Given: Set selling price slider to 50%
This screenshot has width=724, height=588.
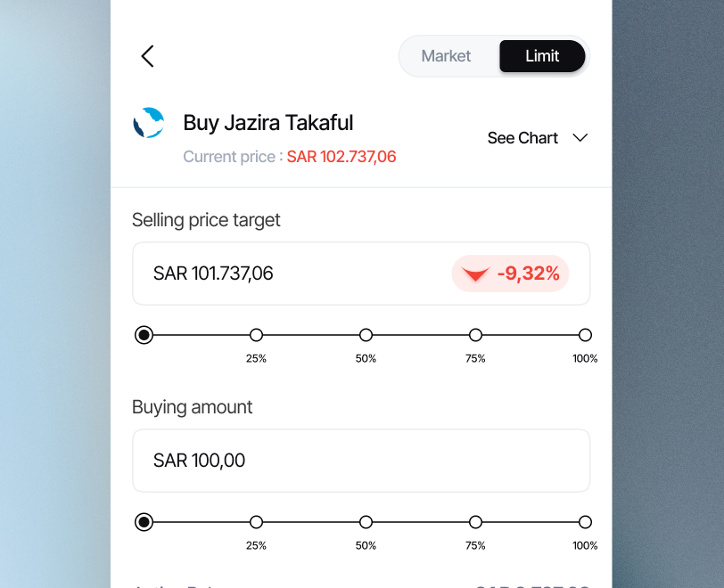Looking at the screenshot, I should (x=366, y=335).
